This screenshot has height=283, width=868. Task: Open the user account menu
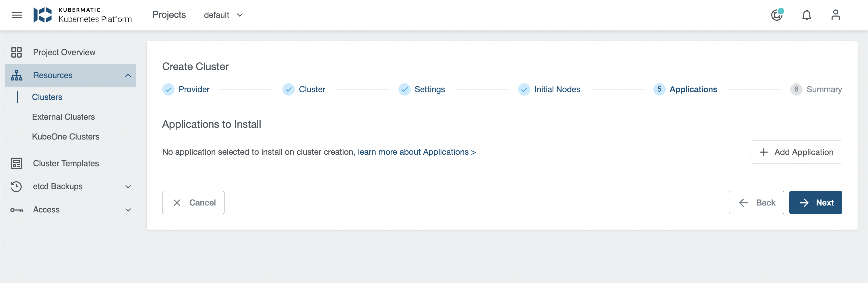click(x=836, y=15)
